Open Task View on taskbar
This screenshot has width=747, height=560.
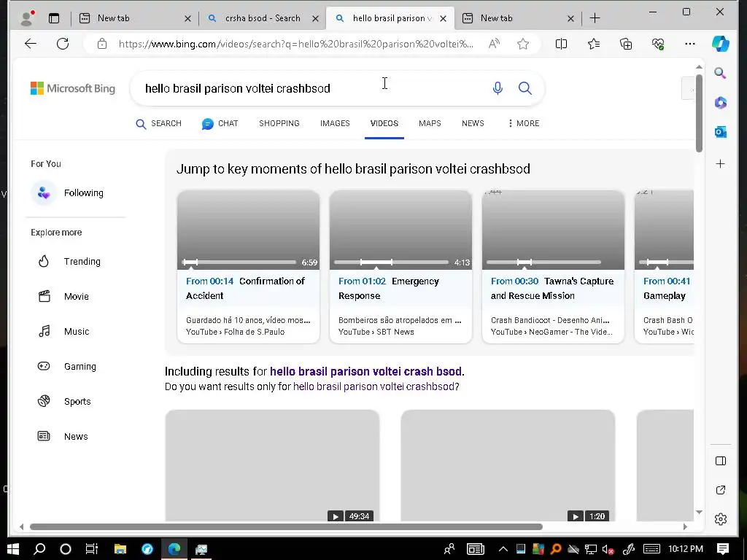pos(91,549)
